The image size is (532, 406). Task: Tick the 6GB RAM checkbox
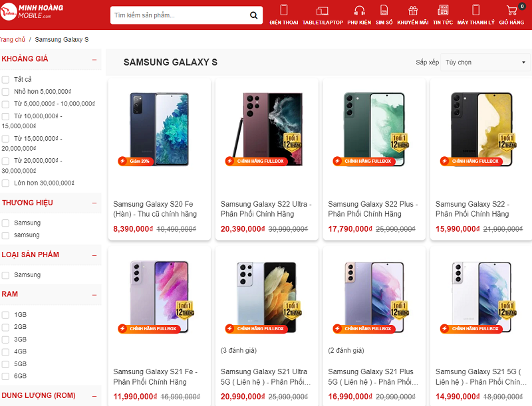(5, 377)
